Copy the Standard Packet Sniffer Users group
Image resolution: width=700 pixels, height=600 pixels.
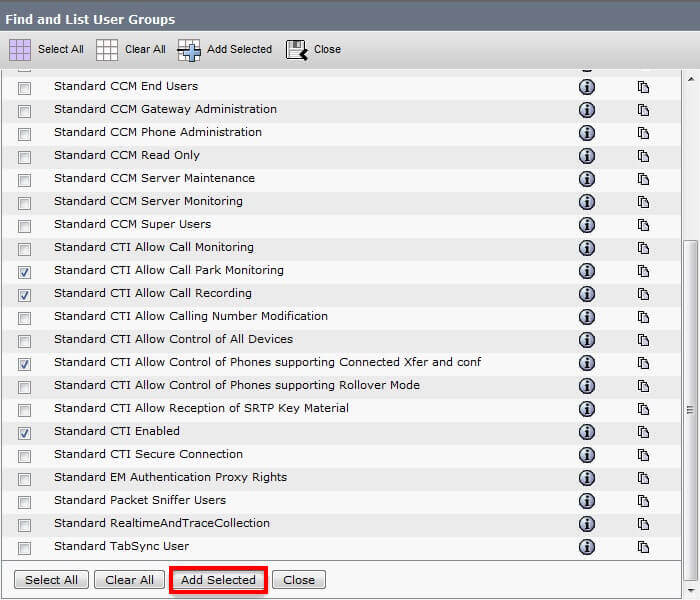(643, 501)
